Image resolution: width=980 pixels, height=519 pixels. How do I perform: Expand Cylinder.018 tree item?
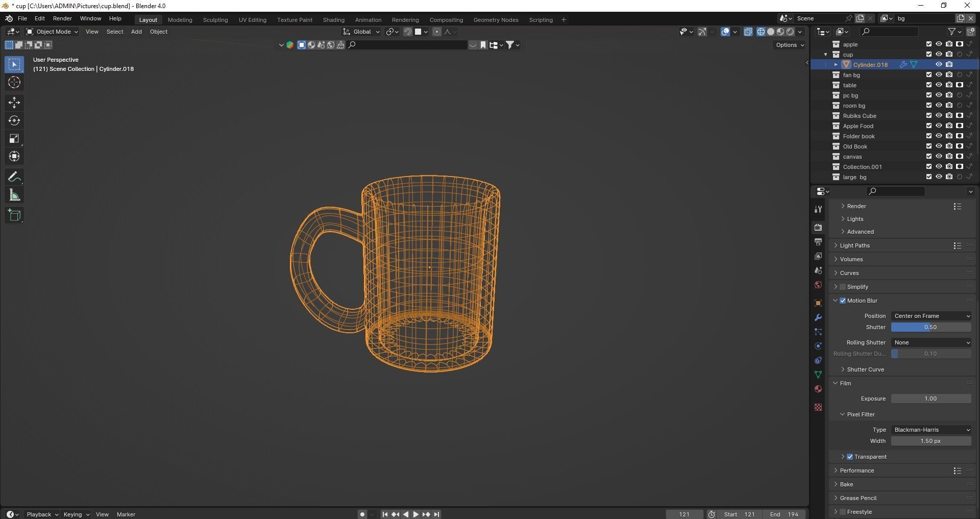point(836,65)
